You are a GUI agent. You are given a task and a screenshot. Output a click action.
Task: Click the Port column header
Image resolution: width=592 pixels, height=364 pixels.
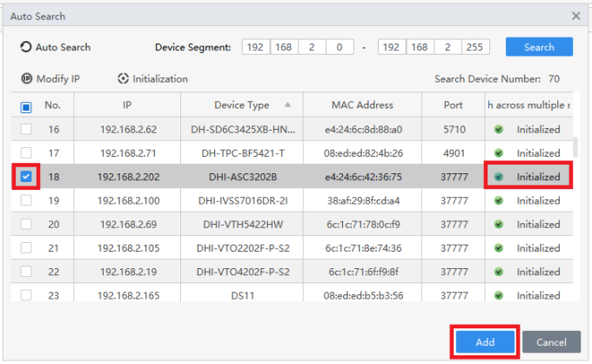[453, 105]
